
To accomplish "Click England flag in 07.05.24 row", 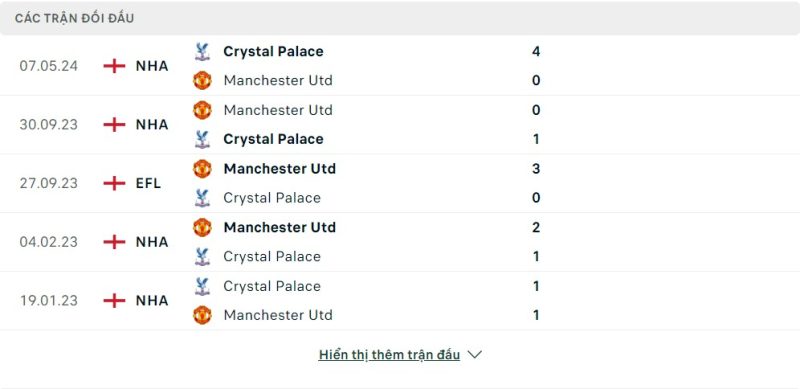I will pyautogui.click(x=114, y=66).
